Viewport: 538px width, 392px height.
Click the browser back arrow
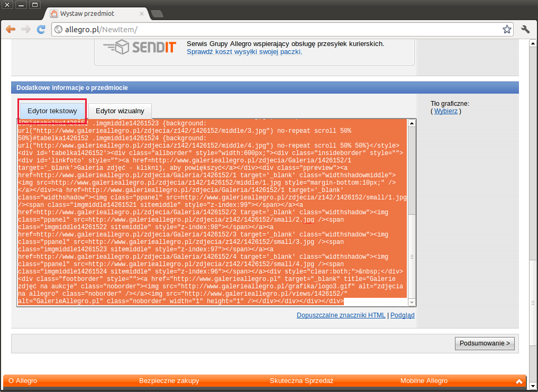click(x=11, y=29)
